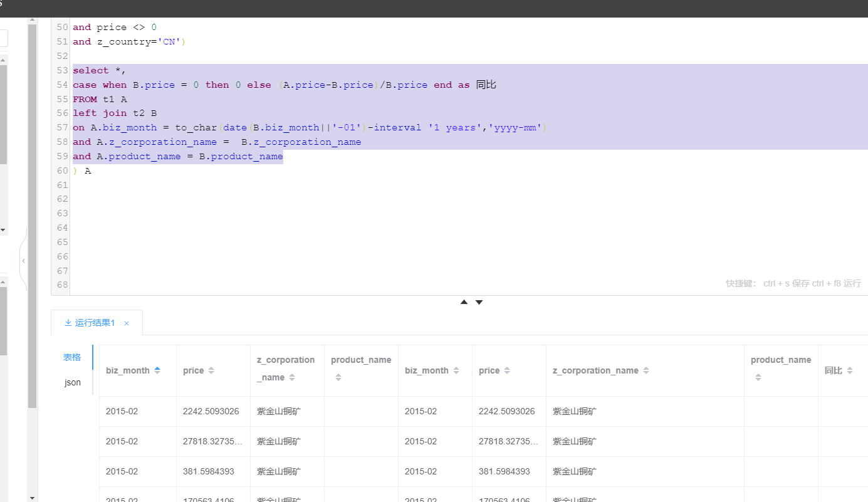
Task: Sort the 同比 column
Action: [849, 370]
